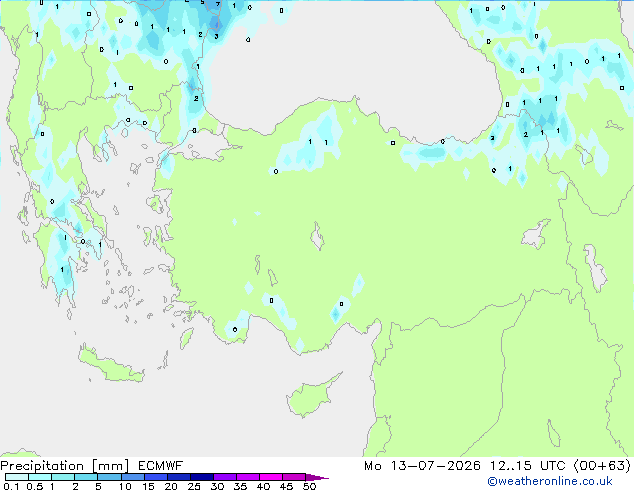Pick the 15 mm blue legend swatch

[156, 477]
